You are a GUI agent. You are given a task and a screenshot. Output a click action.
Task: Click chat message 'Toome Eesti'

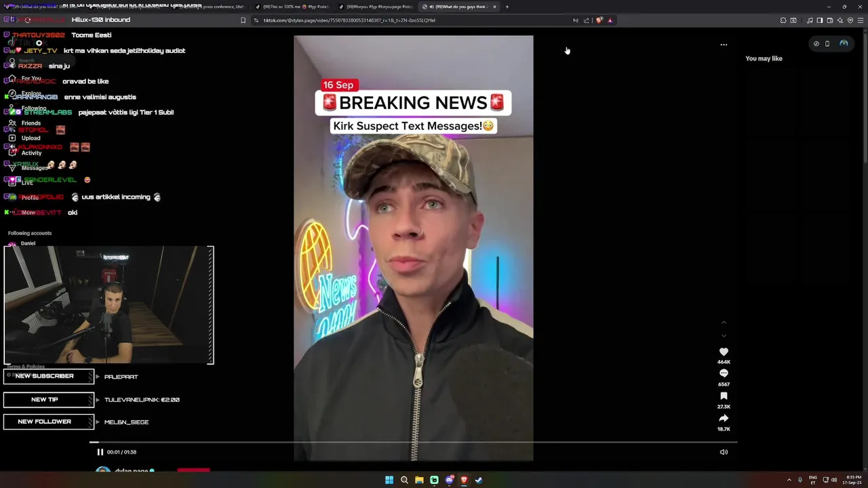tap(91, 35)
